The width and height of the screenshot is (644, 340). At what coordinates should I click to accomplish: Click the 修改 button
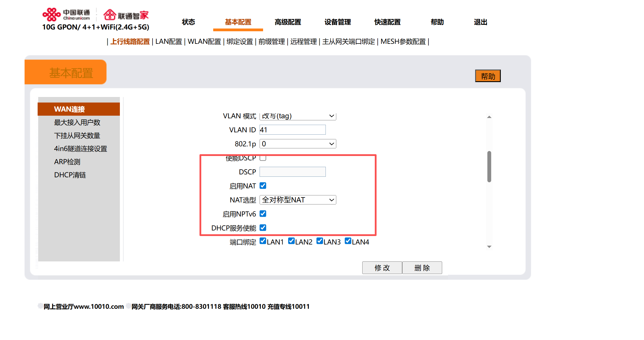click(x=382, y=268)
